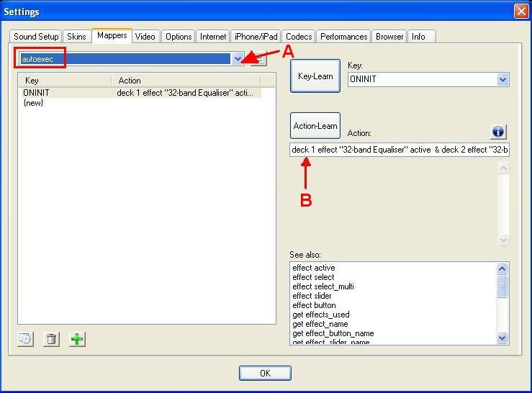Click the Action text input field

(400, 150)
